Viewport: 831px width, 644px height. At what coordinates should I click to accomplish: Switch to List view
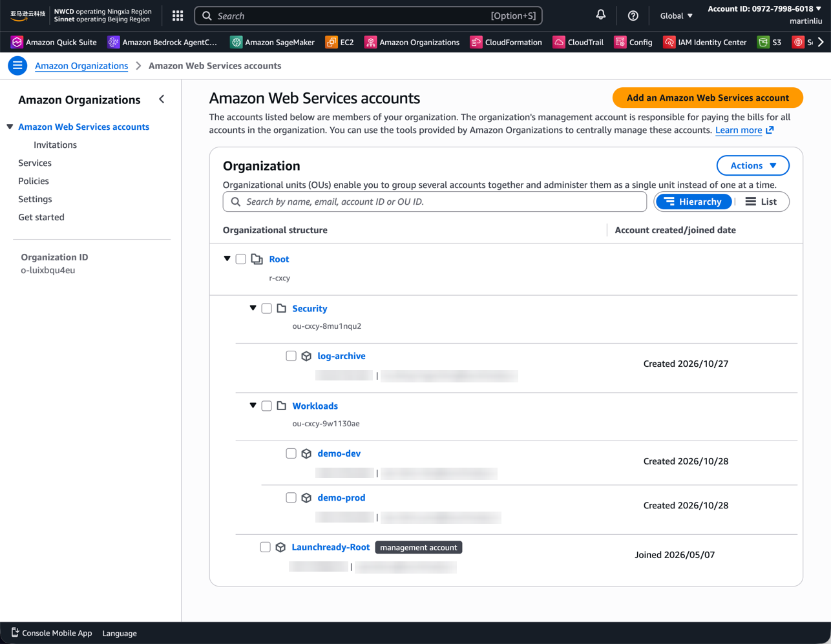[761, 202]
